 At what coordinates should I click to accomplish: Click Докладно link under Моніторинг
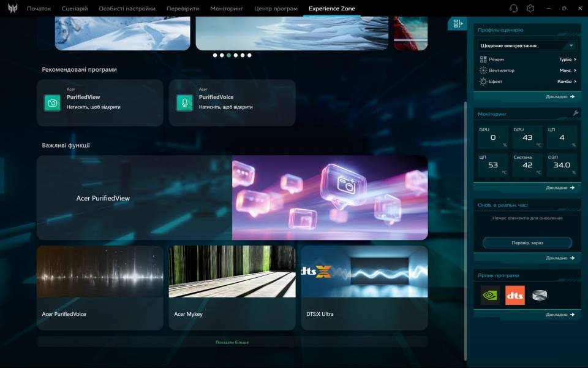(560, 188)
